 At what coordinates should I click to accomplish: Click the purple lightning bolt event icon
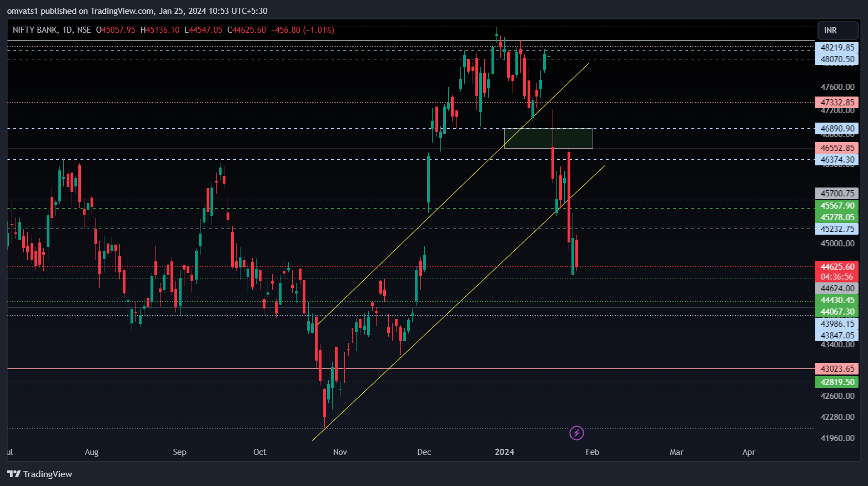[576, 433]
